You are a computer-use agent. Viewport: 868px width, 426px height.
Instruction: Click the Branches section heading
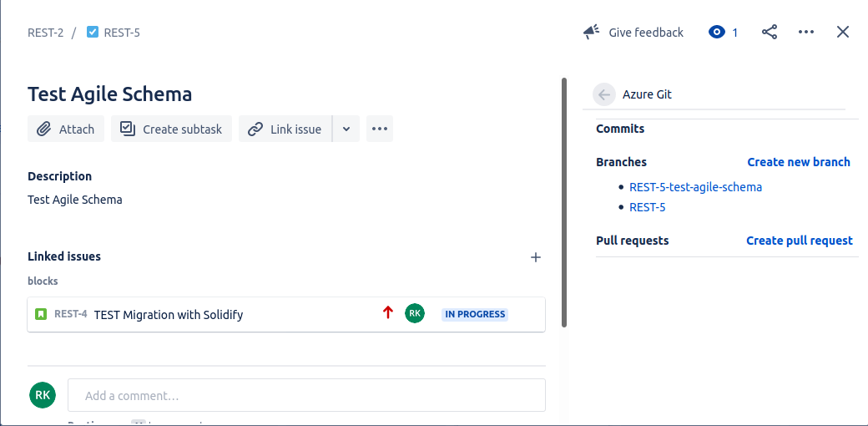(x=621, y=162)
